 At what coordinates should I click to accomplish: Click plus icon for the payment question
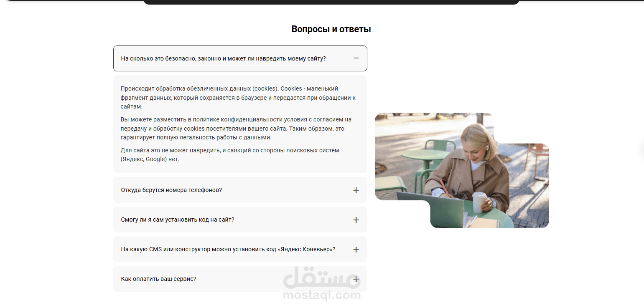[356, 279]
